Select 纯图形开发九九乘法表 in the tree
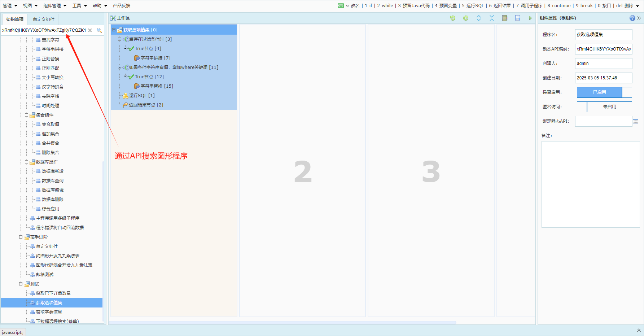Image resolution: width=644 pixels, height=336 pixels. click(x=58, y=256)
